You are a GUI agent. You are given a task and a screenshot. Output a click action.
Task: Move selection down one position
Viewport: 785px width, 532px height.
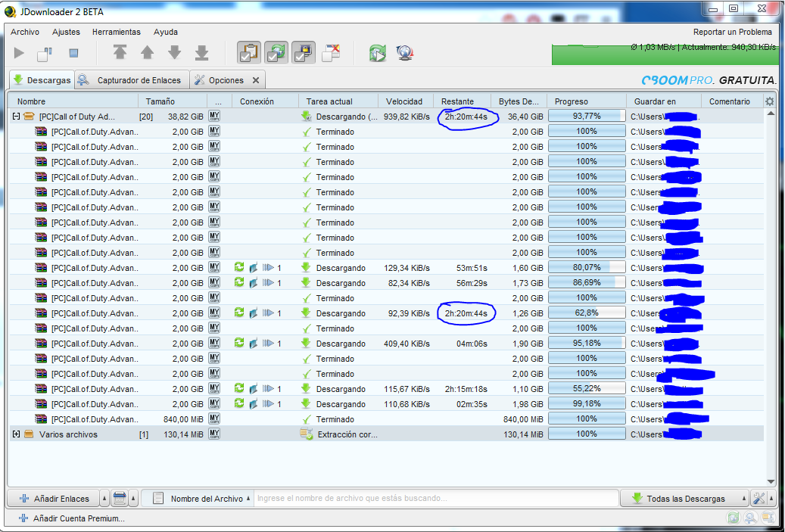[174, 52]
